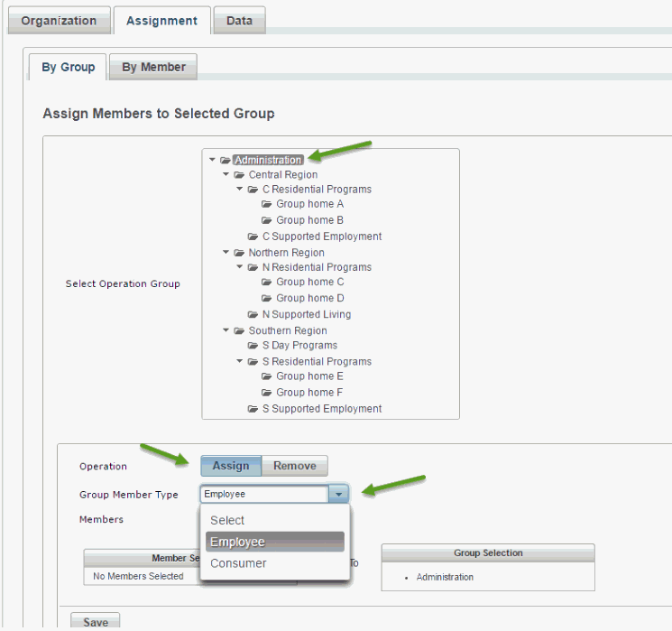This screenshot has width=672, height=631.
Task: Click the folder icon beside Administration
Action: pyautogui.click(x=226, y=161)
